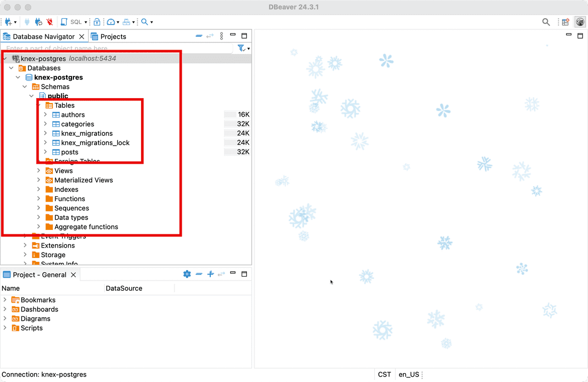
Task: Open the Dashboard gauge icon
Action: (111, 22)
